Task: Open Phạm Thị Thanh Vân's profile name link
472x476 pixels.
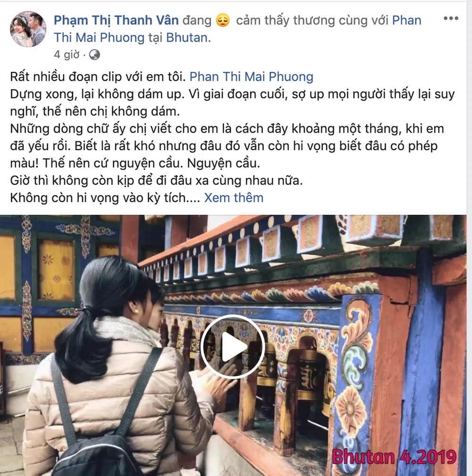Action: 116,20
